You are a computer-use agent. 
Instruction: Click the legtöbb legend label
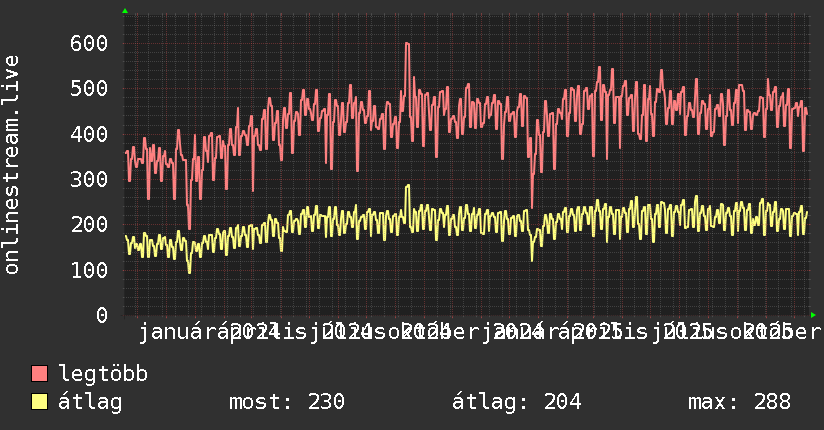pos(103,374)
